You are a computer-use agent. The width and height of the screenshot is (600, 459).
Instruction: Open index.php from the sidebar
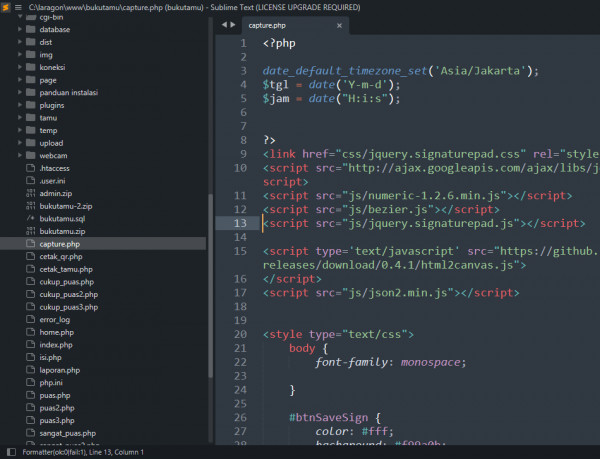coord(56,345)
